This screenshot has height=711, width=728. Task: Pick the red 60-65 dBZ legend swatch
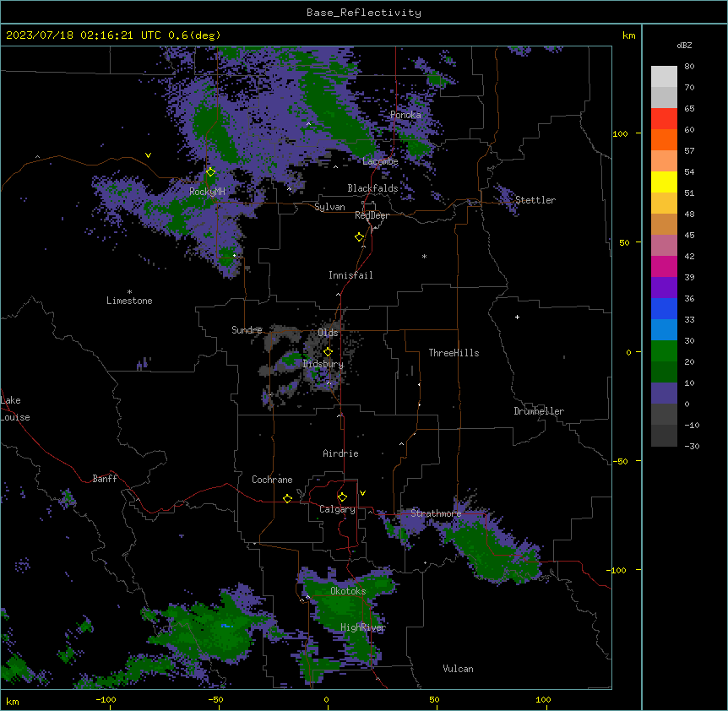pyautogui.click(x=664, y=119)
